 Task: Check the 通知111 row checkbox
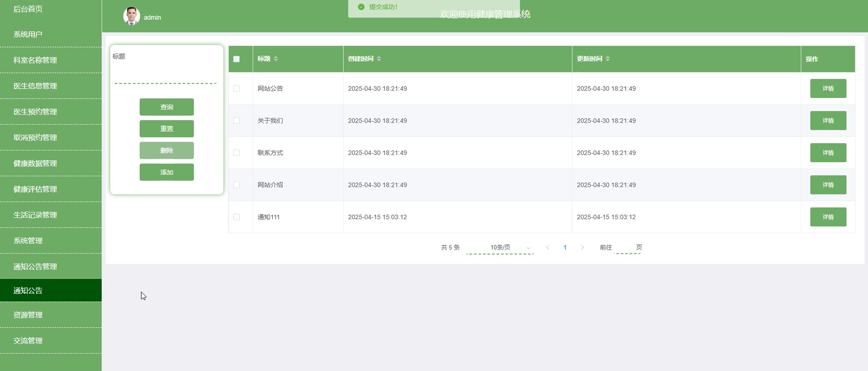[x=237, y=217]
